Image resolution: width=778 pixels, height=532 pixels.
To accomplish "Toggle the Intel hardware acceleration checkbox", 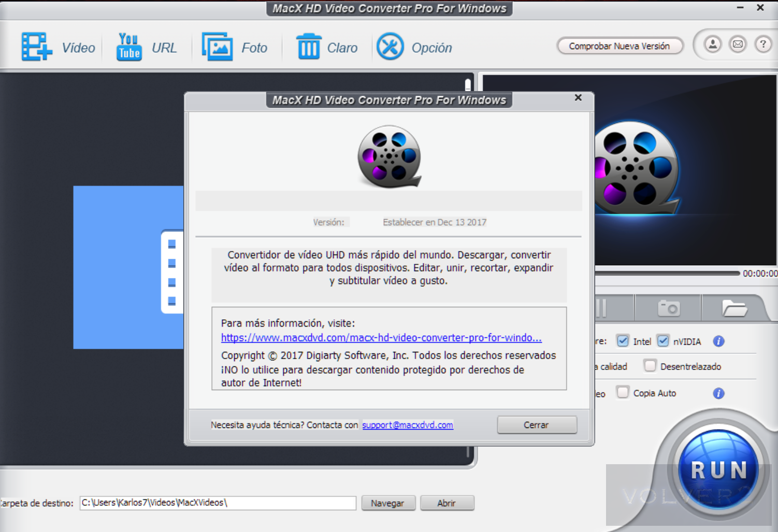I will point(623,341).
